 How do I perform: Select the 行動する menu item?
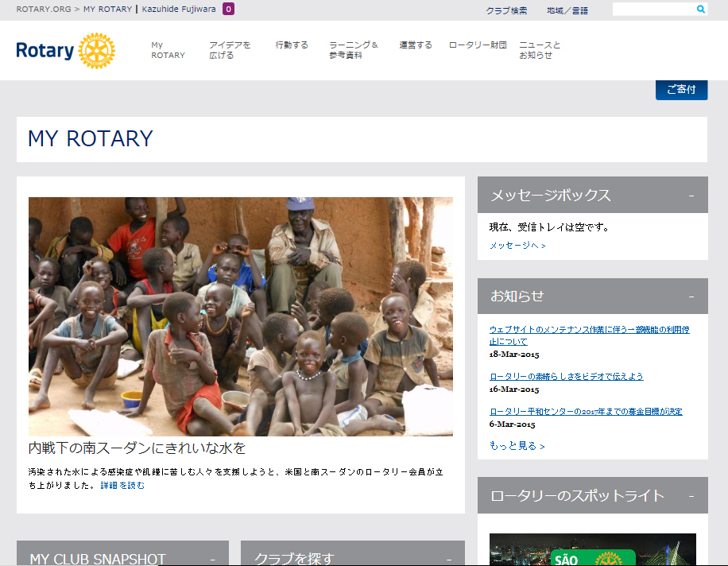click(x=292, y=45)
